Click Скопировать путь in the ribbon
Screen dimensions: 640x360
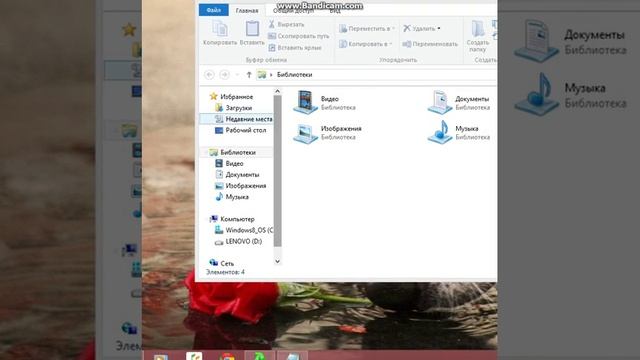coord(299,36)
